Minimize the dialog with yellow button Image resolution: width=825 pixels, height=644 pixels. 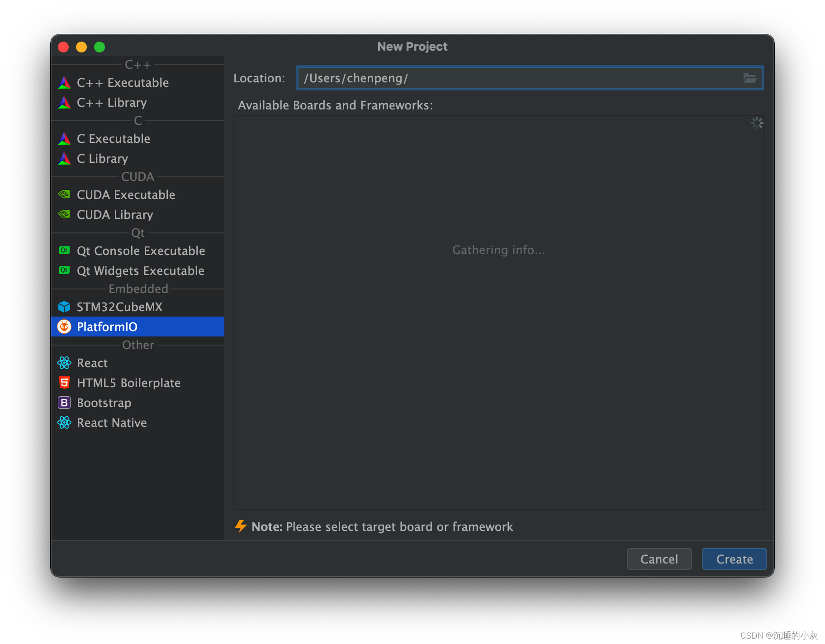point(81,47)
